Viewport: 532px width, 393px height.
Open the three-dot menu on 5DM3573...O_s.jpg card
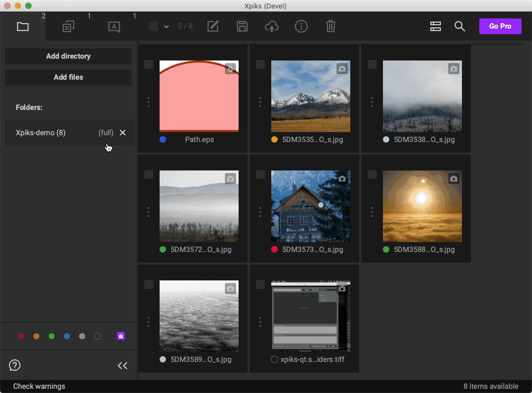[x=260, y=212]
